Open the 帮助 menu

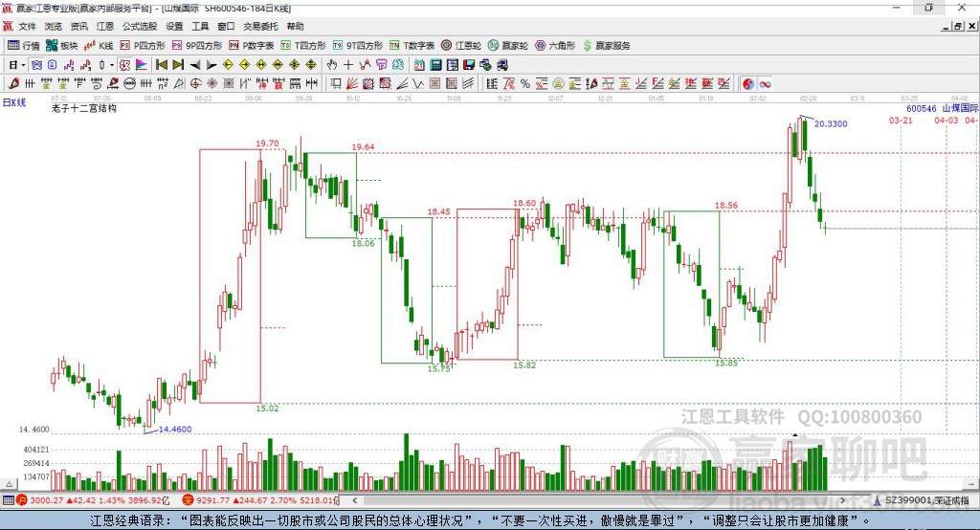(295, 26)
